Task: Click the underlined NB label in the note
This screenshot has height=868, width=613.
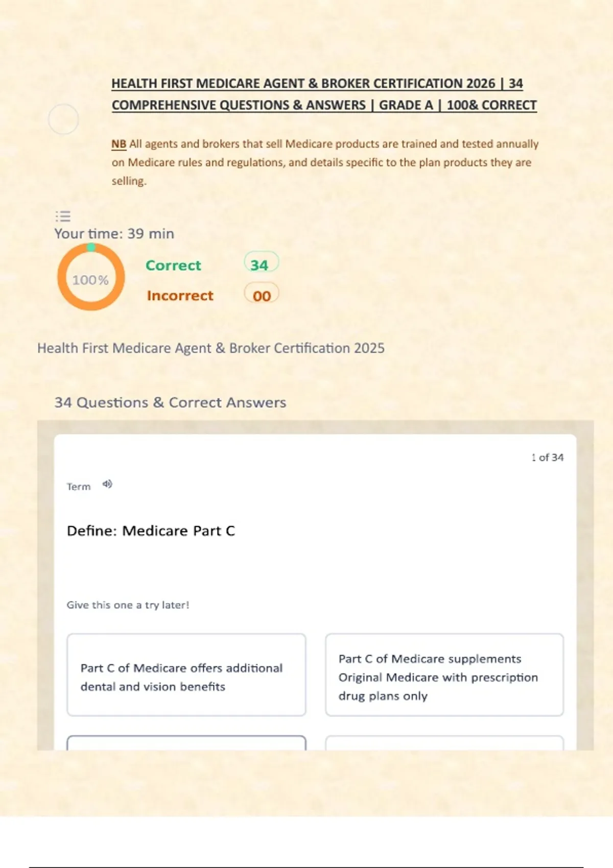Action: [x=119, y=144]
